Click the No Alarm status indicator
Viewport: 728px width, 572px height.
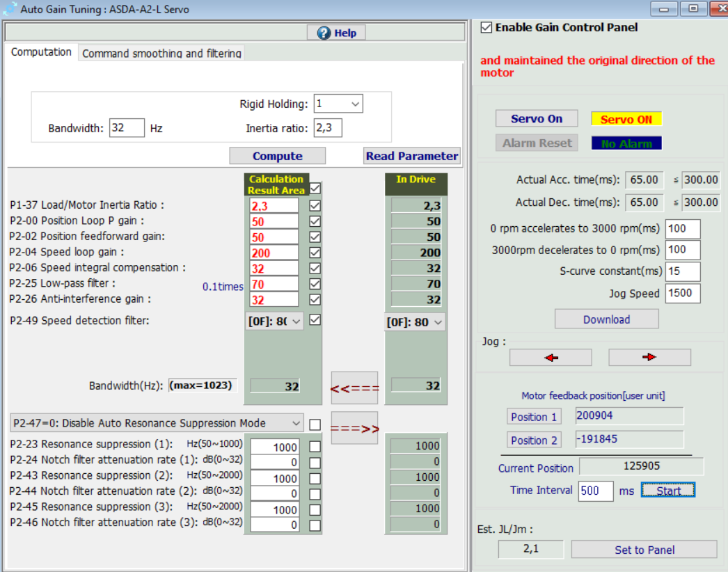(x=626, y=143)
